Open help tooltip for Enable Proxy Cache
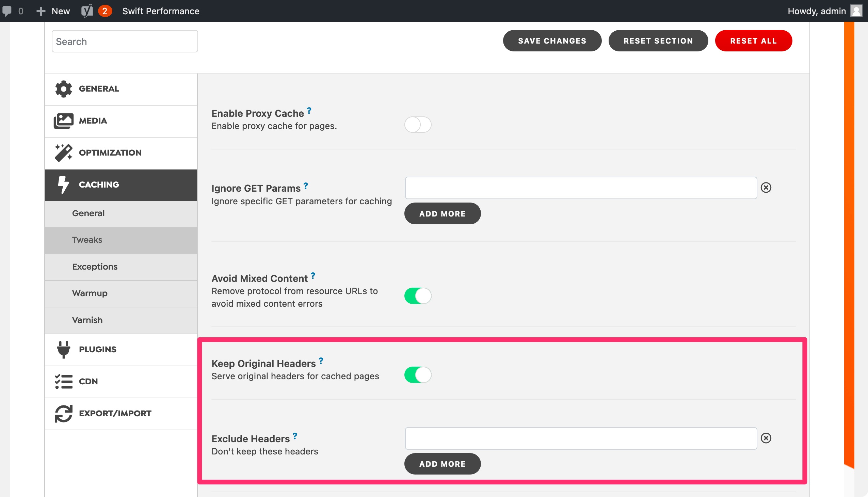The height and width of the screenshot is (497, 868). pos(309,110)
